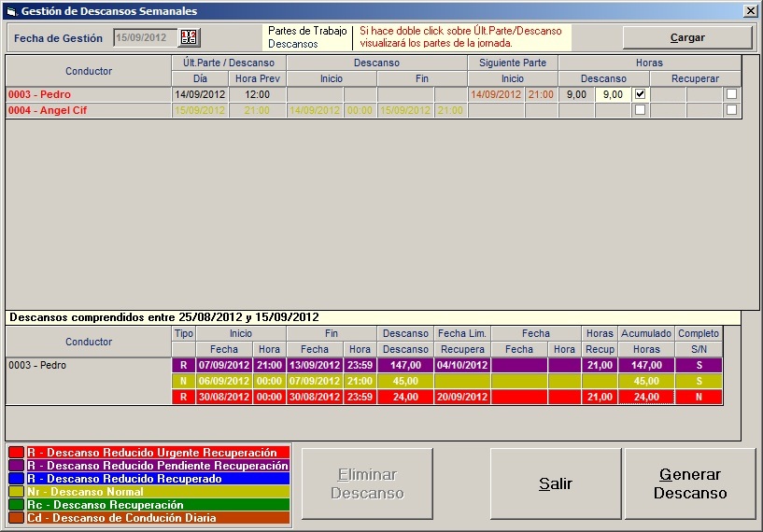Select the yellow rest row starting 06/09/2012
Screen dimensions: 763x532
(x=446, y=381)
